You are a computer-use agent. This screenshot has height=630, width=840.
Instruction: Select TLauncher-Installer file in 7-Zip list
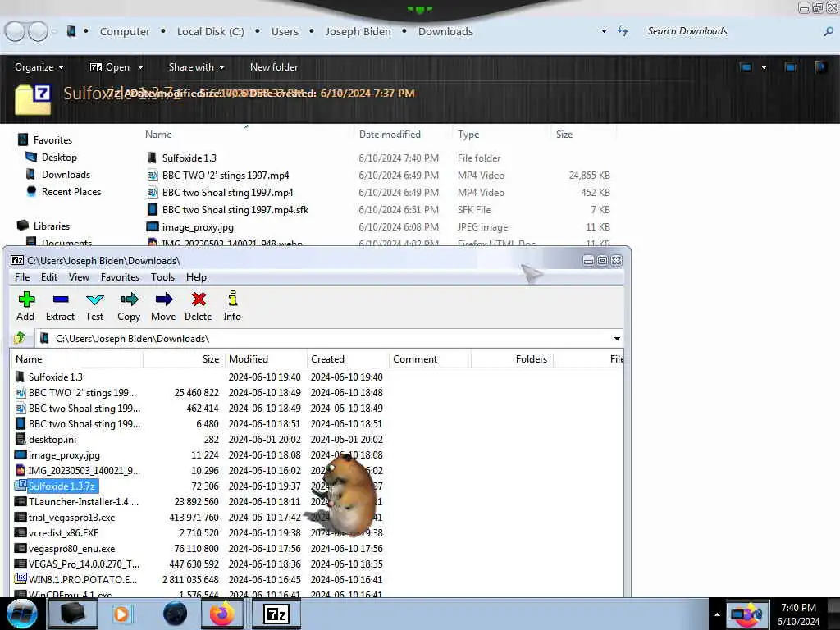[83, 501]
